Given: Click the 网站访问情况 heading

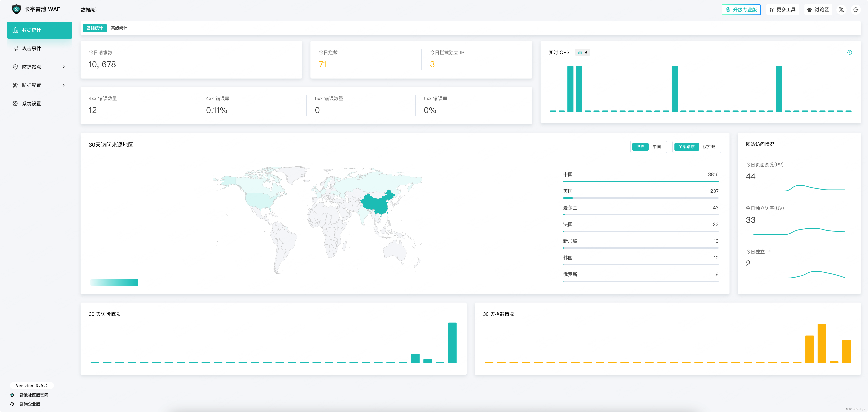Looking at the screenshot, I should click(760, 144).
